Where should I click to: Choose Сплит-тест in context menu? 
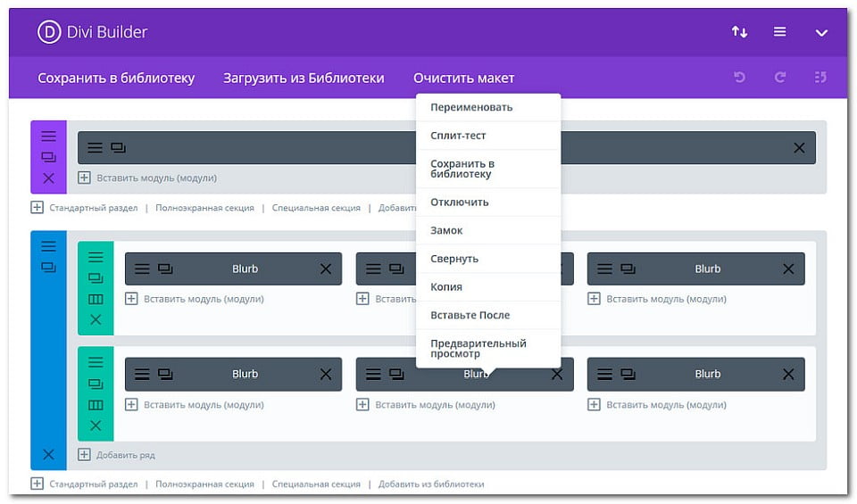[458, 136]
